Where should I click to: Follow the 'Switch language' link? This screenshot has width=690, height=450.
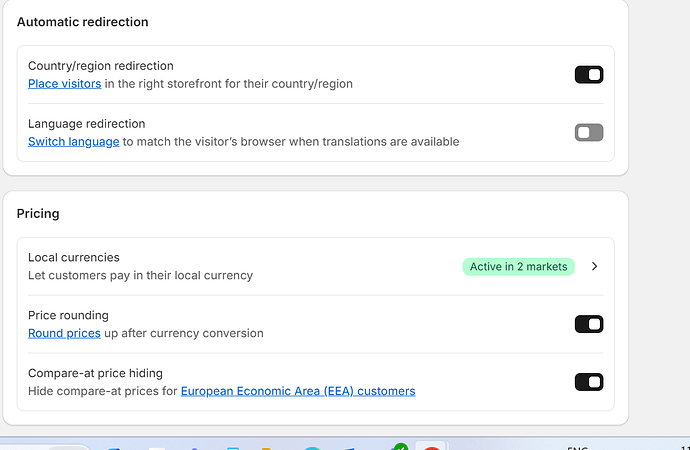73,142
